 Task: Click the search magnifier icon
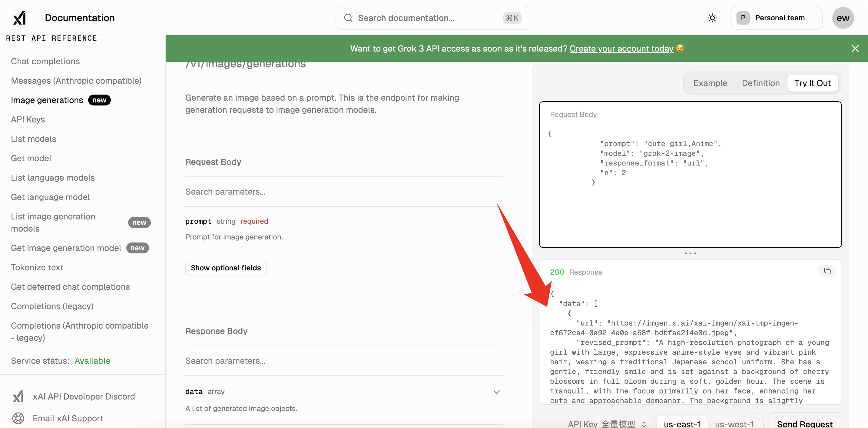click(348, 18)
